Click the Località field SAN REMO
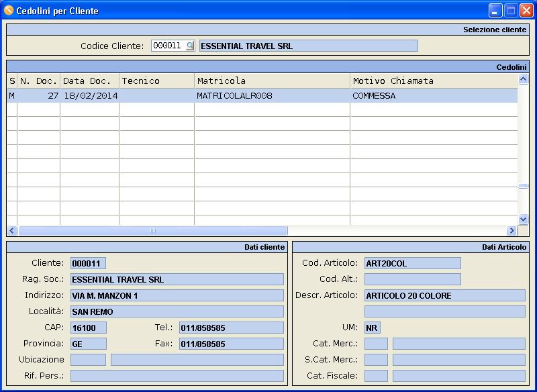Screen dimensions: 537x392 click(177, 311)
